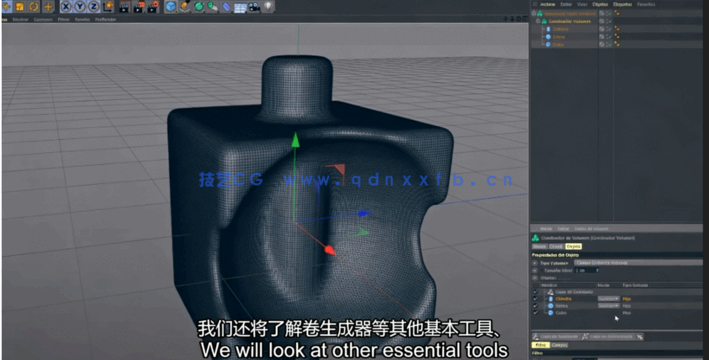Screen dimensions: 709x360
Task: Switch the coordinate system icon
Action: 108,6
